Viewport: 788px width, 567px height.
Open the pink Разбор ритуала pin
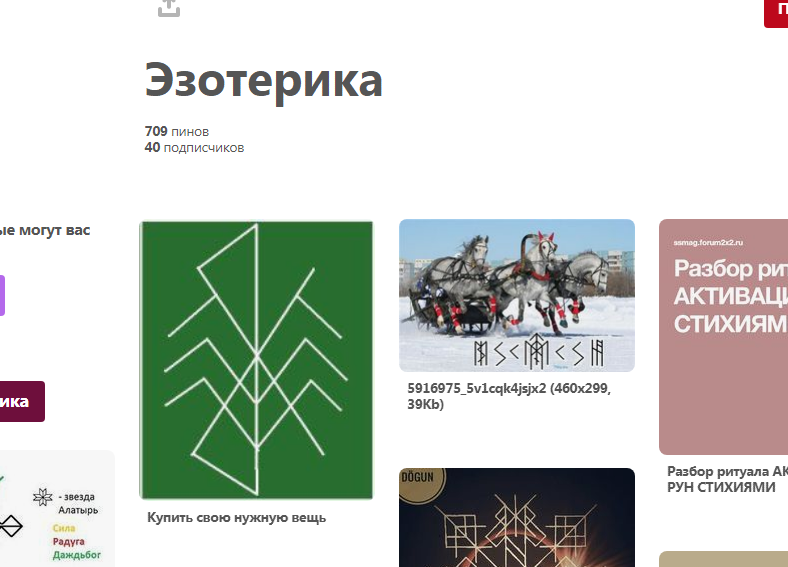tap(723, 337)
